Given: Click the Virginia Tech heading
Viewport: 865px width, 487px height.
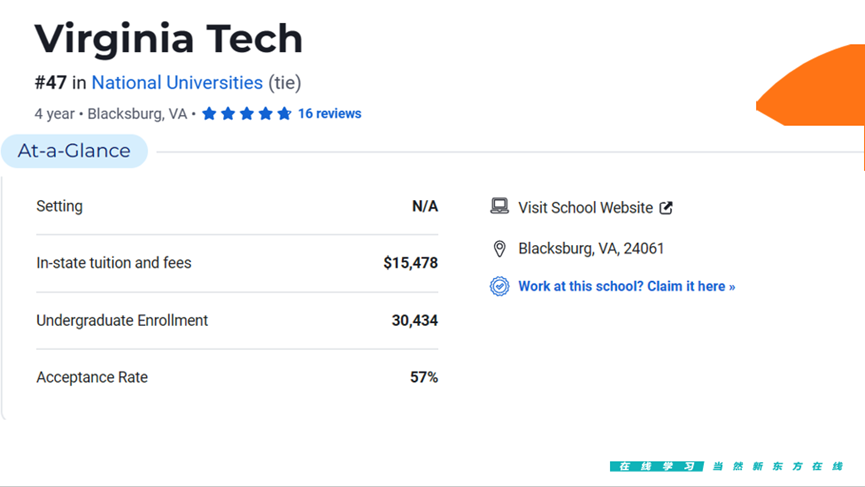Looking at the screenshot, I should 169,39.
